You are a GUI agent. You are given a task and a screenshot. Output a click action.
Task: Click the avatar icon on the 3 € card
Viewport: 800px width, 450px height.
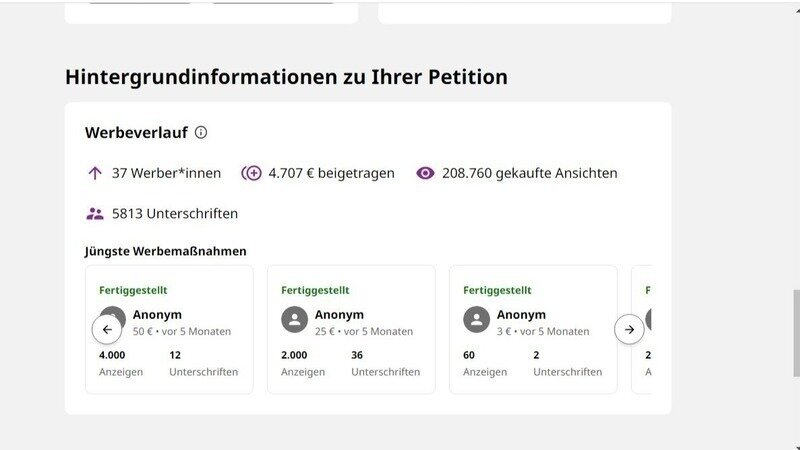(x=476, y=320)
